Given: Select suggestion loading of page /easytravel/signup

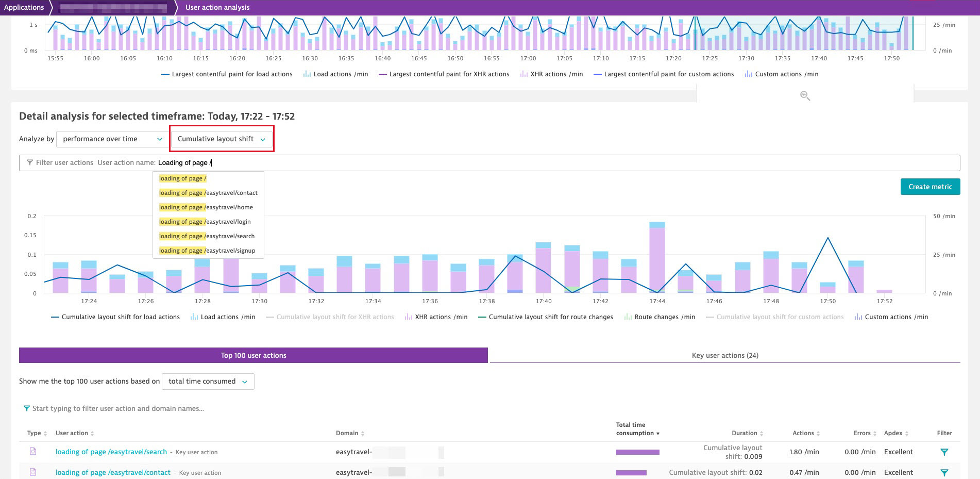Looking at the screenshot, I should (208, 251).
